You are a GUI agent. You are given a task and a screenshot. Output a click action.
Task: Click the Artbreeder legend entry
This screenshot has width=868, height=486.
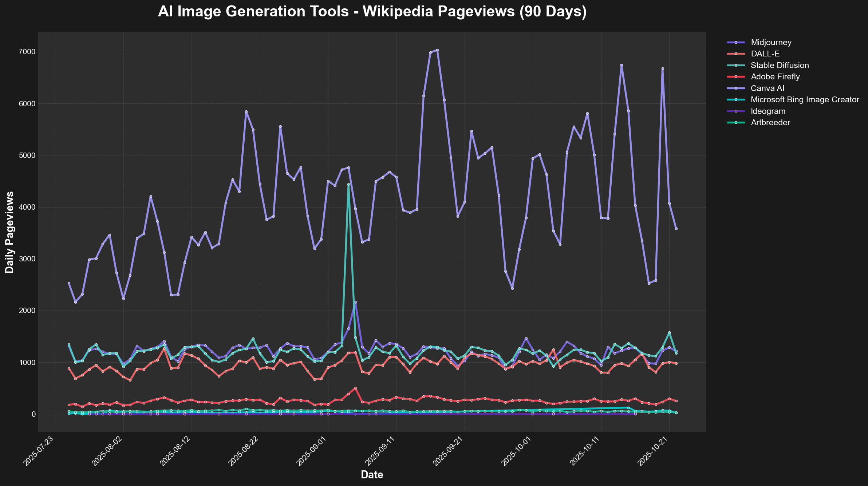tap(770, 123)
